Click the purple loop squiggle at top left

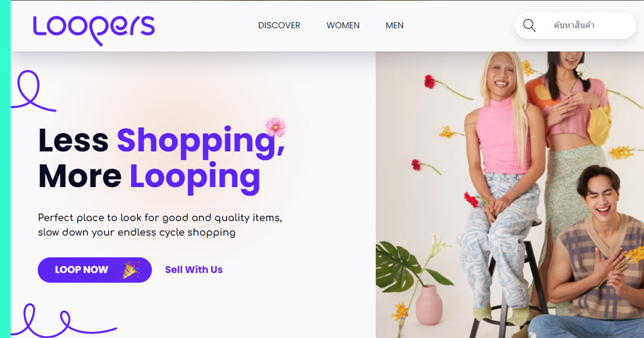(x=33, y=91)
